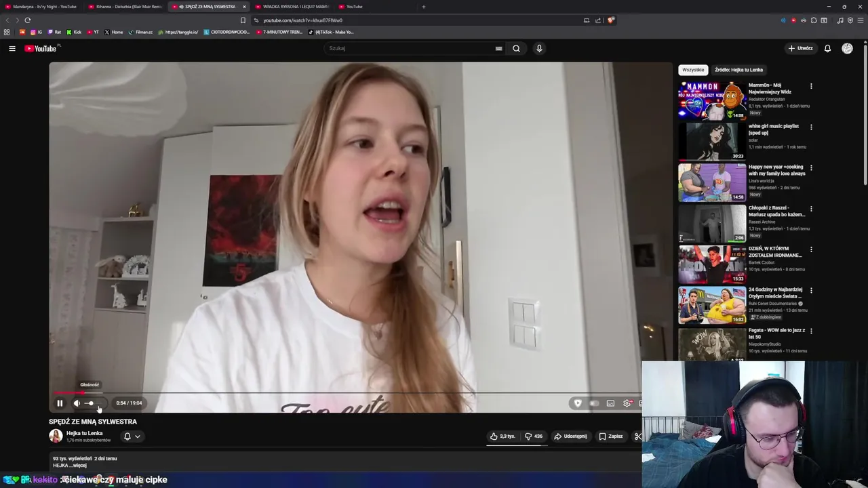Click the magnifier search button

pyautogui.click(x=516, y=48)
